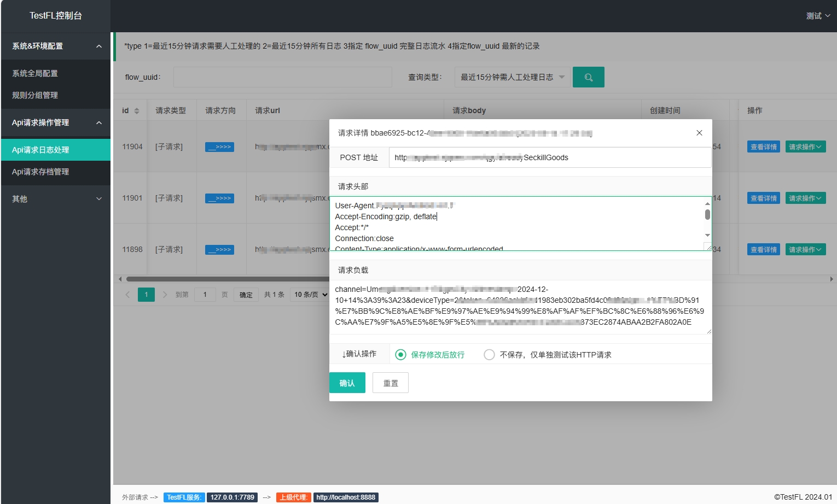This screenshot has height=504, width=837.
Task: Select 不保存，仅单独测试该HTTP请求 radio option
Action: (x=548, y=355)
